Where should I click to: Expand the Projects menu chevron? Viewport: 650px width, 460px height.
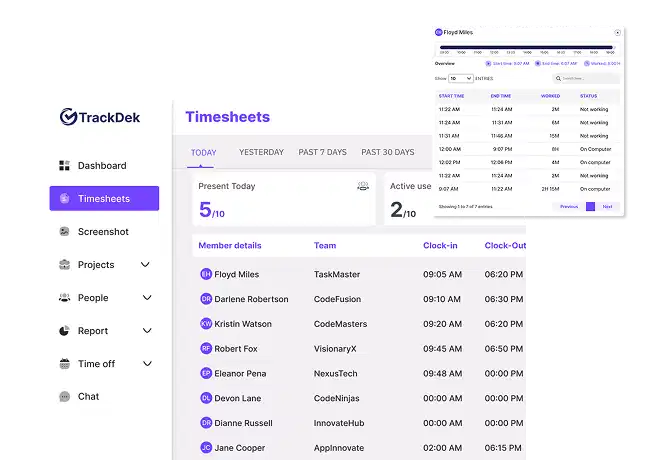tap(145, 265)
